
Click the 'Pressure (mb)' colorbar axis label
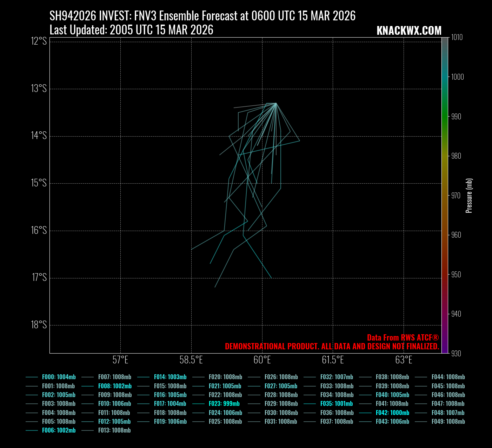pyautogui.click(x=469, y=196)
